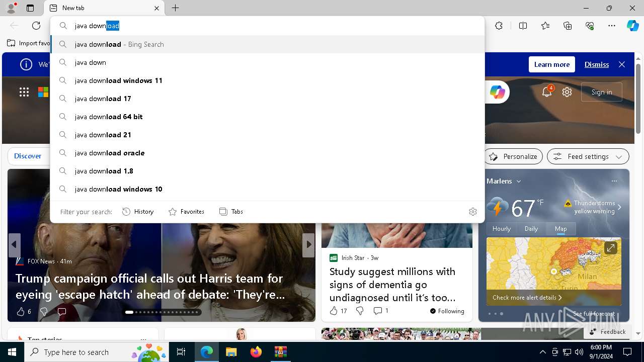Viewport: 644px width, 362px height.
Task: Filter search by Favorites
Action: coord(186,212)
